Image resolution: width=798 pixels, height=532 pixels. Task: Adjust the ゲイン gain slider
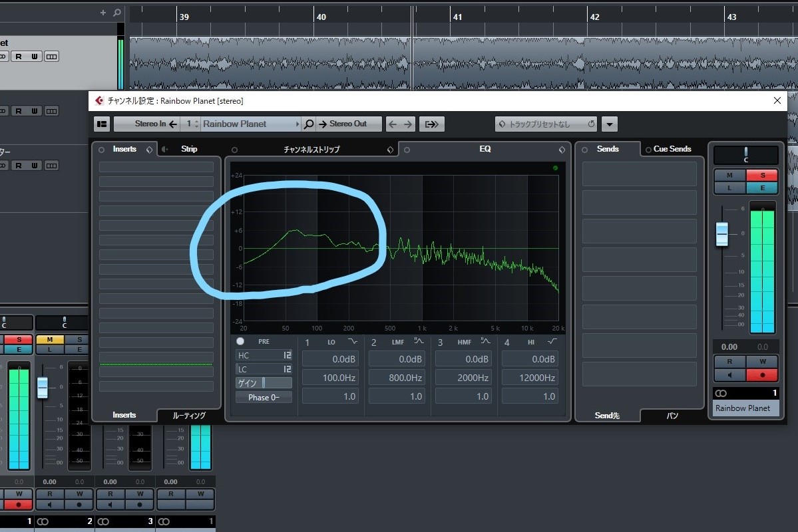point(264,382)
